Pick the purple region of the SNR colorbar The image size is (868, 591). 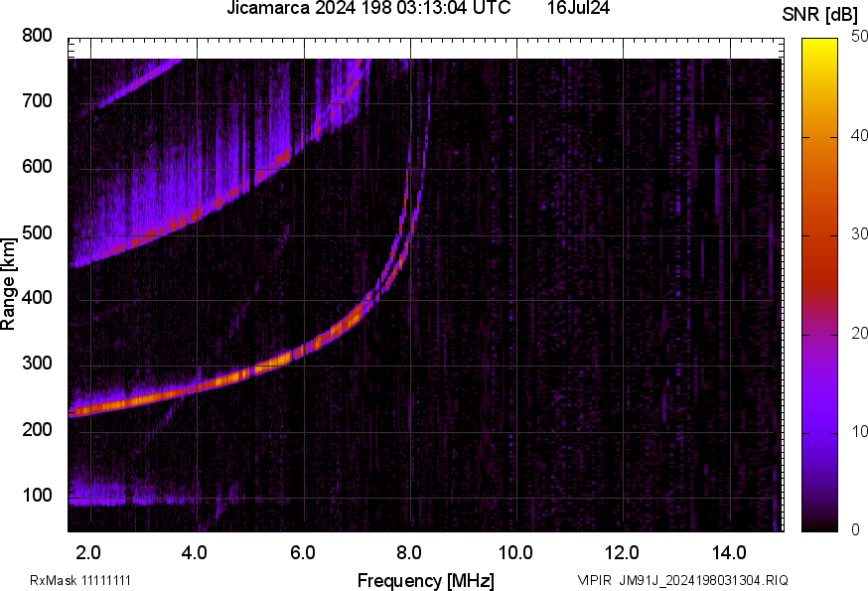(x=819, y=397)
